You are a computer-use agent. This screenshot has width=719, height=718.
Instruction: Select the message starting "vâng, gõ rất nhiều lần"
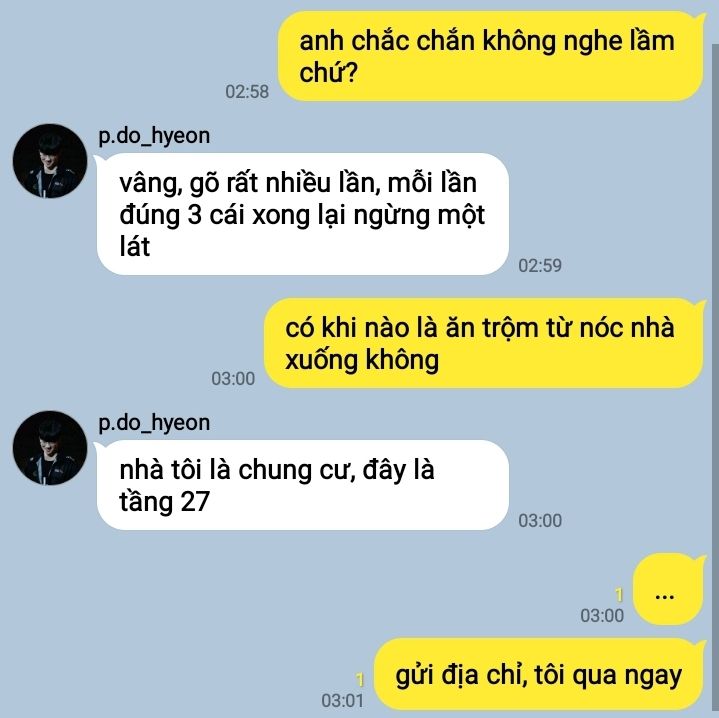303,214
